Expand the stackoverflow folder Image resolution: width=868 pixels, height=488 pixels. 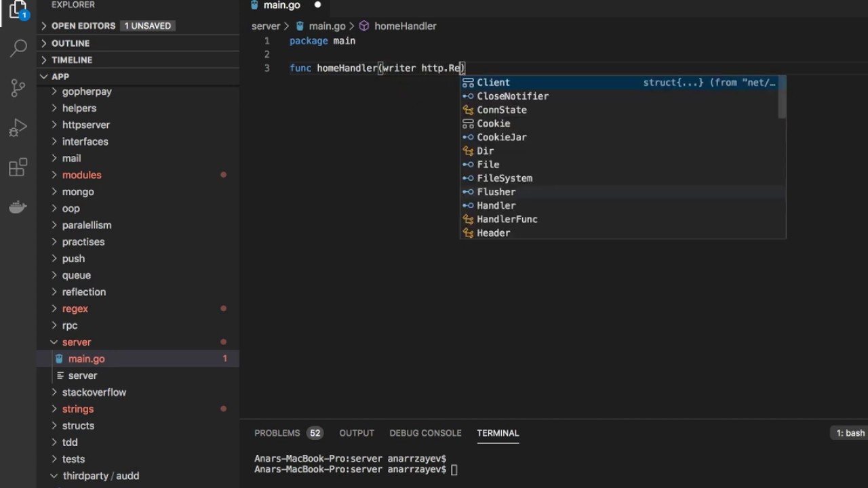tap(138, 392)
